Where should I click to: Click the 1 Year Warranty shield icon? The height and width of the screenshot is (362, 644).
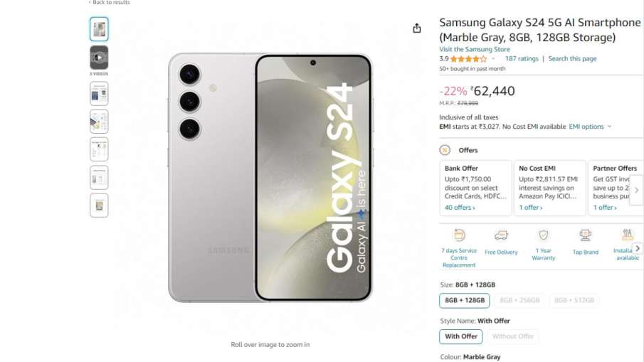coord(544,235)
